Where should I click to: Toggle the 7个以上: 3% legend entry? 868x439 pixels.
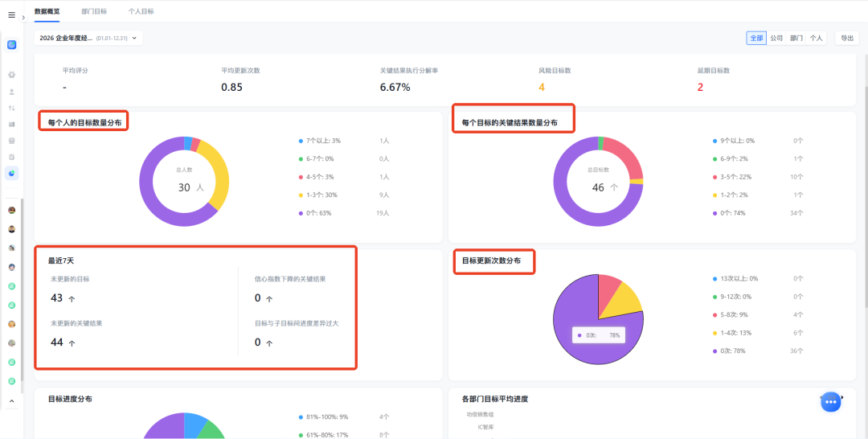coord(320,141)
